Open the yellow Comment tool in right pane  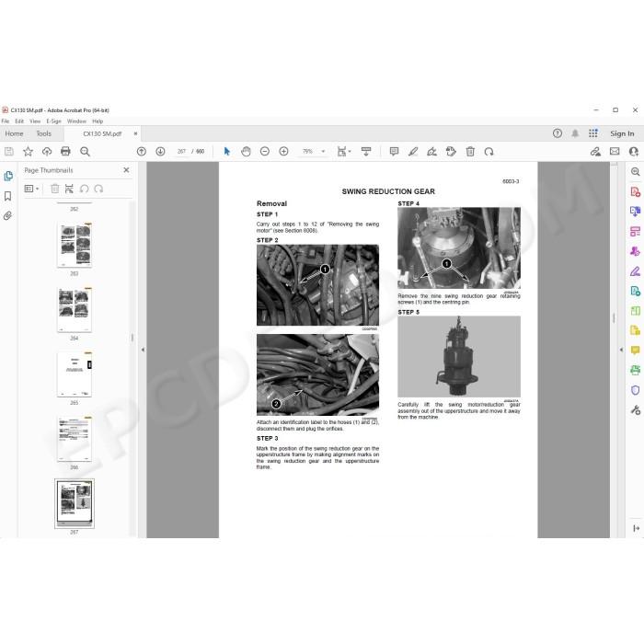[x=635, y=351]
